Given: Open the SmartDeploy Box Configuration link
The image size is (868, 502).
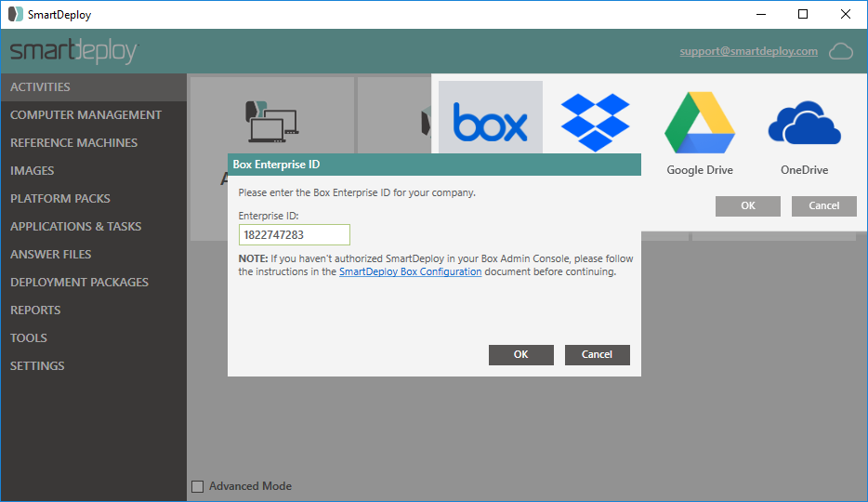Looking at the screenshot, I should [410, 271].
